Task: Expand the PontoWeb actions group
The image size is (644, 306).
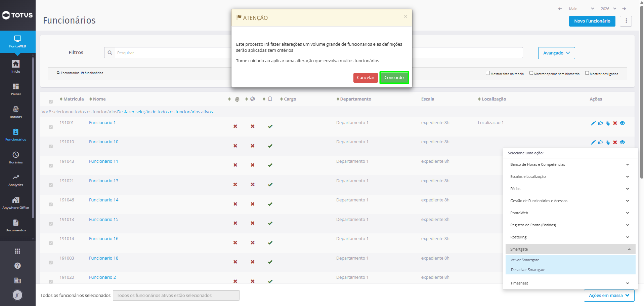Action: click(570, 213)
